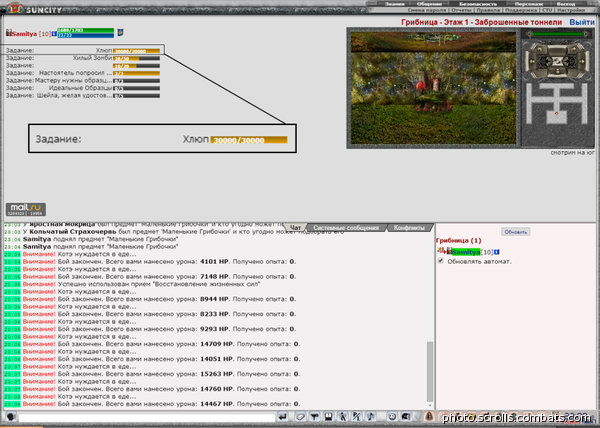Open the Безопасность menu
Image resolution: width=600 pixels, height=428 pixels.
coord(478,4)
